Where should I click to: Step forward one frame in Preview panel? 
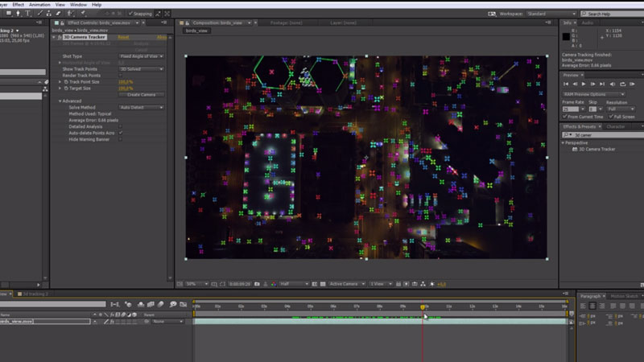[x=593, y=84]
